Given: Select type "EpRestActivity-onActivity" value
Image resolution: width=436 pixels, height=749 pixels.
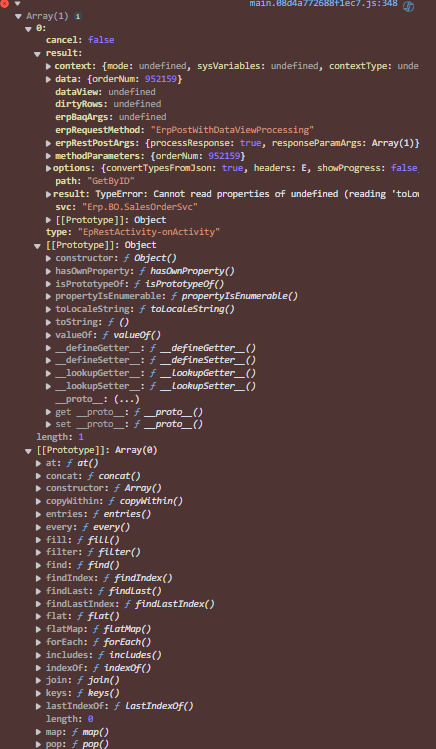Looking at the screenshot, I should pos(149,232).
